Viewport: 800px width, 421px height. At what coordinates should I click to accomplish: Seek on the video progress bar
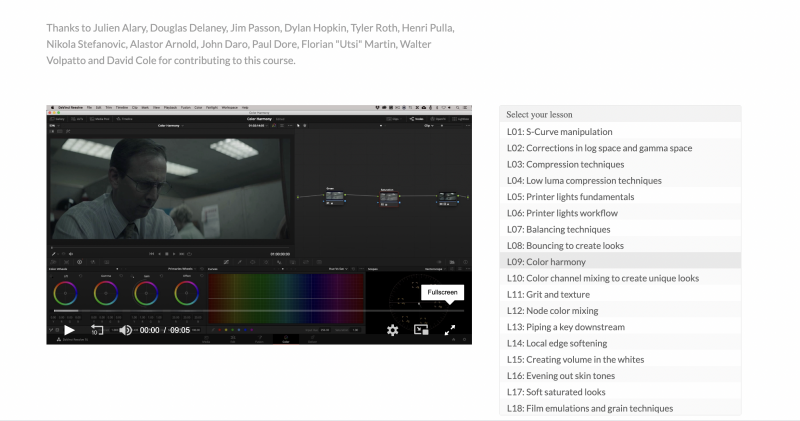point(259,311)
